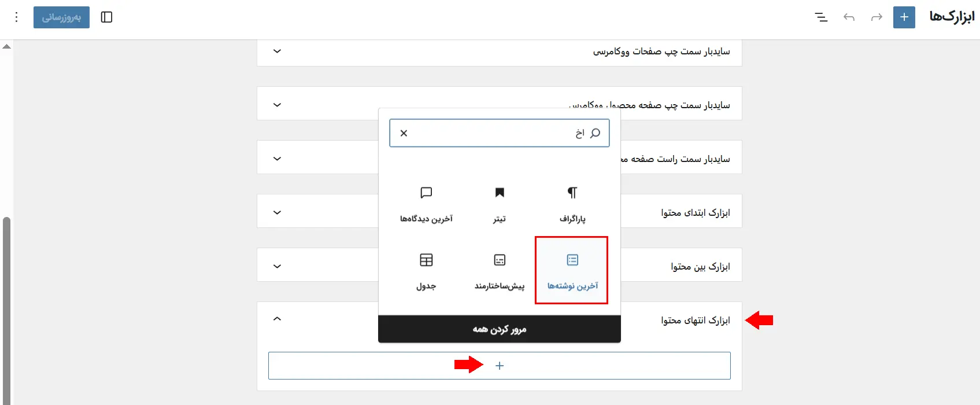The image size is (980, 405).
Task: Clear the block search with X
Action: coord(404,133)
